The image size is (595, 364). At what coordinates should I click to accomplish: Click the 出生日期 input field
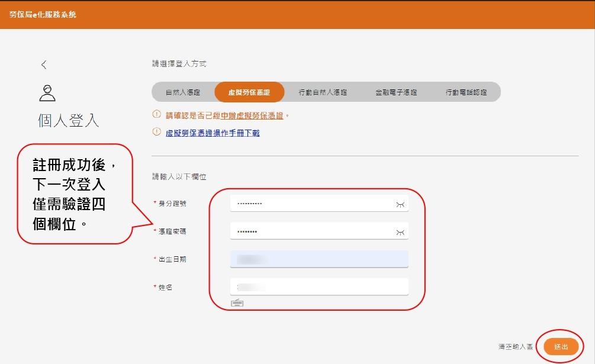(319, 259)
